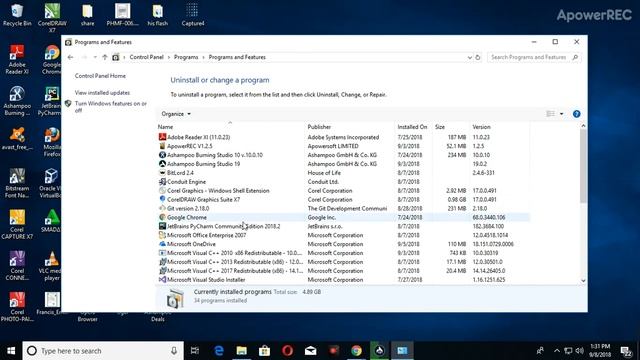Select Git version 2.18.0 entry
This screenshot has height=360, width=640.
(344, 209)
